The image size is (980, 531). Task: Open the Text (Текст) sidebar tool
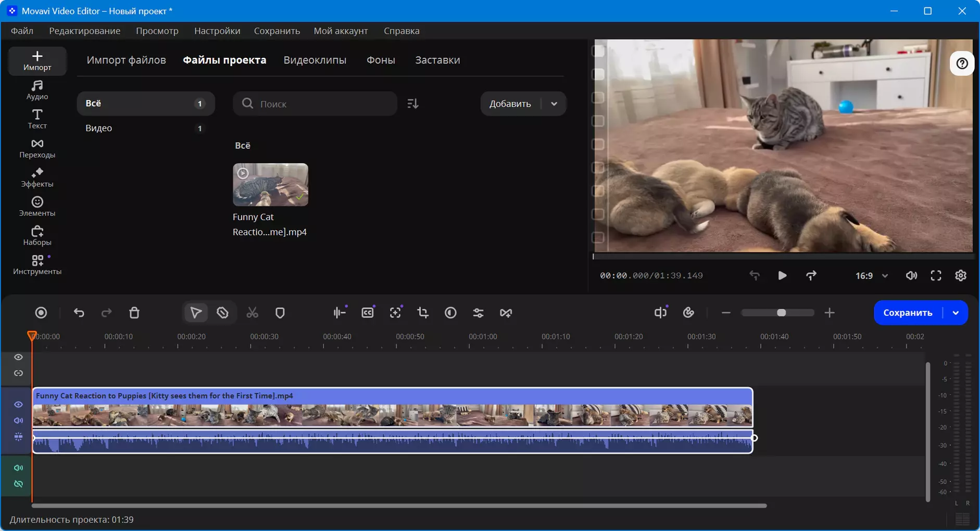37,119
